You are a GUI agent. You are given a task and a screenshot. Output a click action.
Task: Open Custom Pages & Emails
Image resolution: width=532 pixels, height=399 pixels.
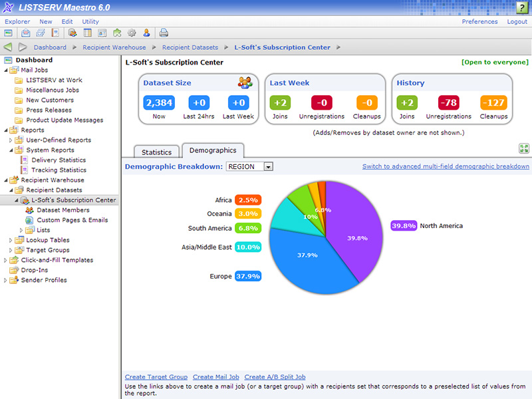pyautogui.click(x=72, y=220)
